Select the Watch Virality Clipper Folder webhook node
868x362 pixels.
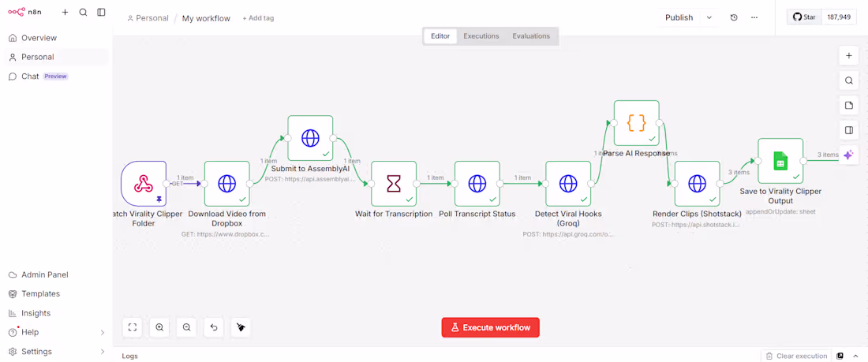[144, 184]
